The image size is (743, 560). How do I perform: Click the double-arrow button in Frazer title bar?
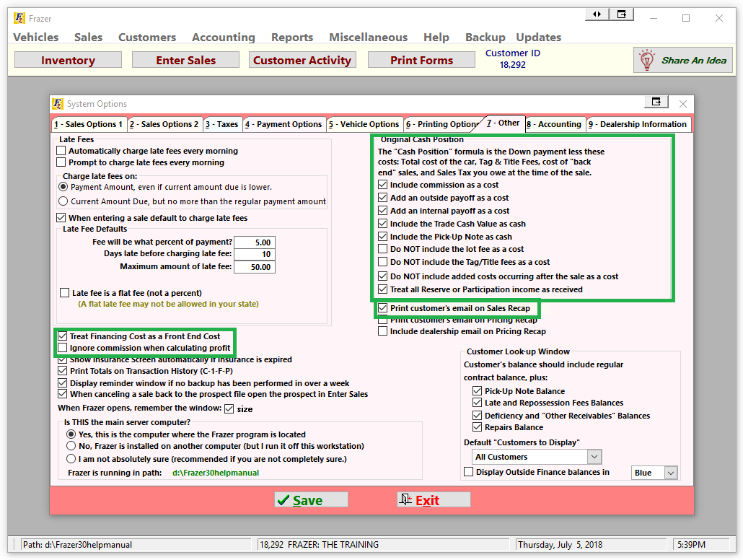coord(597,14)
